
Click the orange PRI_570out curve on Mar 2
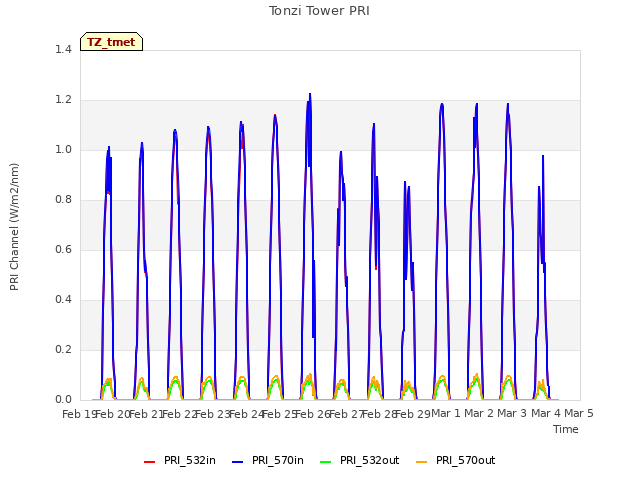tap(476, 376)
